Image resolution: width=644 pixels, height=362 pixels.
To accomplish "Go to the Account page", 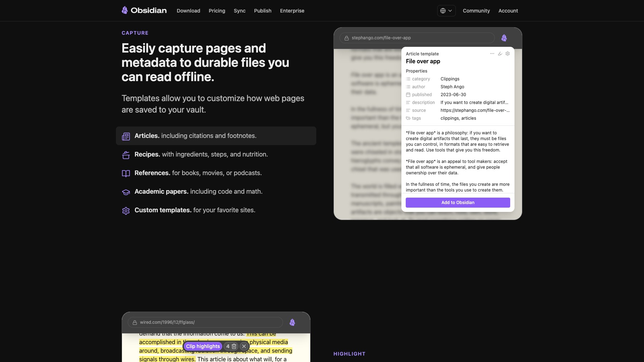I will click(x=508, y=11).
